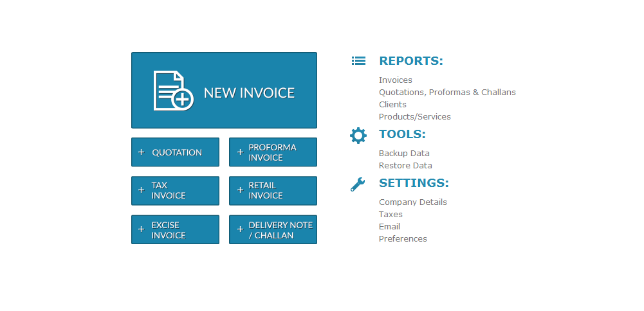Create a Delivery Note / Challan
The height and width of the screenshot is (311, 644).
(x=273, y=229)
